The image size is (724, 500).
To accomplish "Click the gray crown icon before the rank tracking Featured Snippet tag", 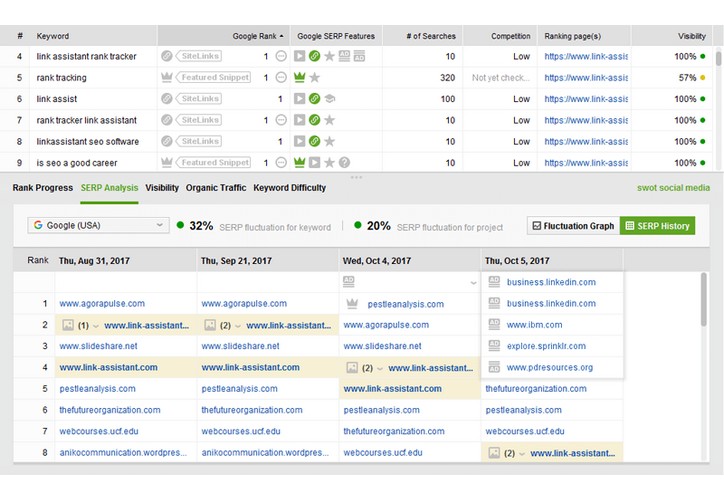I will [167, 77].
